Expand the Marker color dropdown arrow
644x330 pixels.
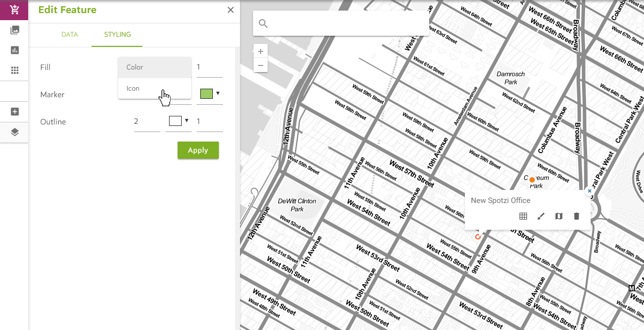[218, 93]
